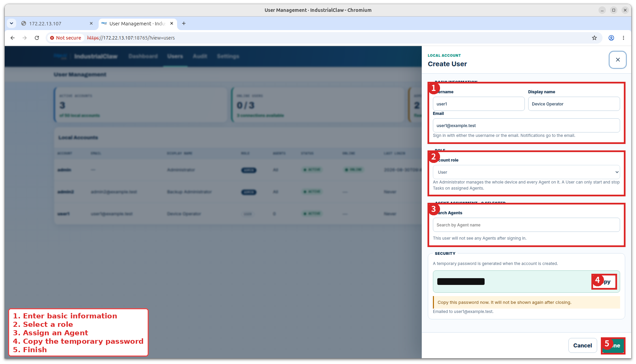
Task: Close the User Management tab
Action: pyautogui.click(x=172, y=23)
